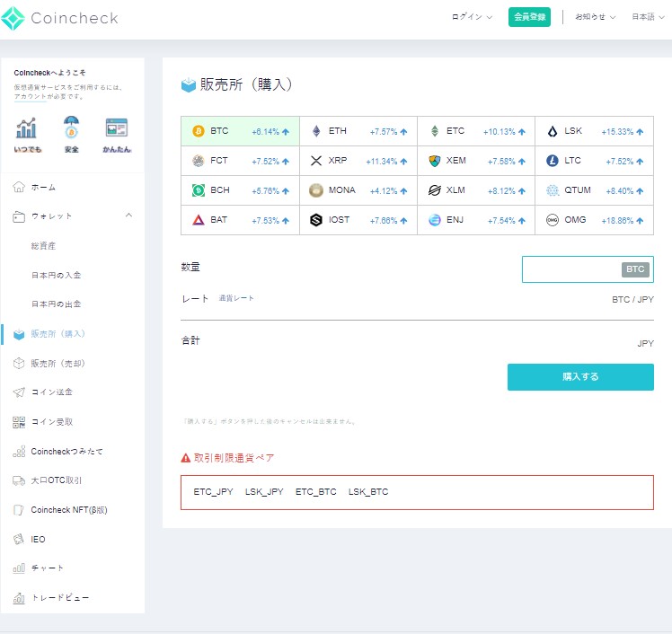Open 販売所（売却）in sidebar
Screen dimensions: 672x634
pyautogui.click(x=58, y=364)
